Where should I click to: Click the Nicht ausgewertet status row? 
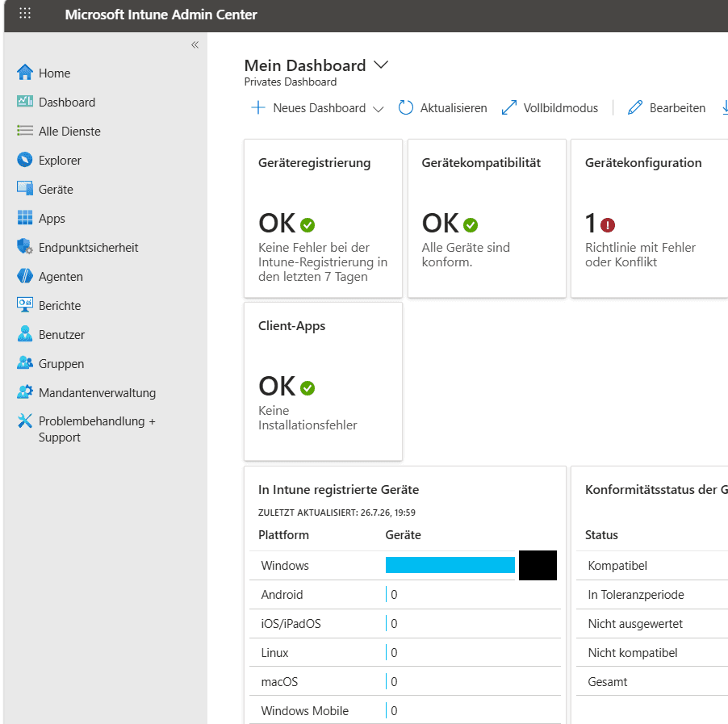pyautogui.click(x=652, y=623)
